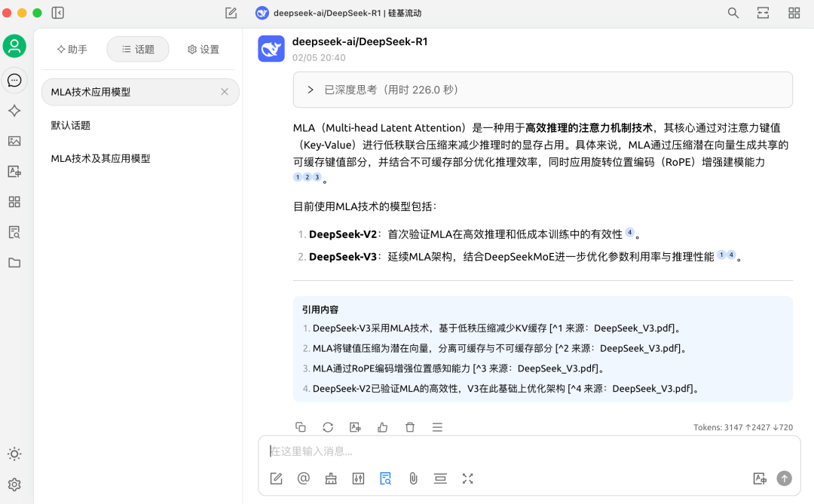
Task: Click the 引用内容 heading
Action: [320, 310]
